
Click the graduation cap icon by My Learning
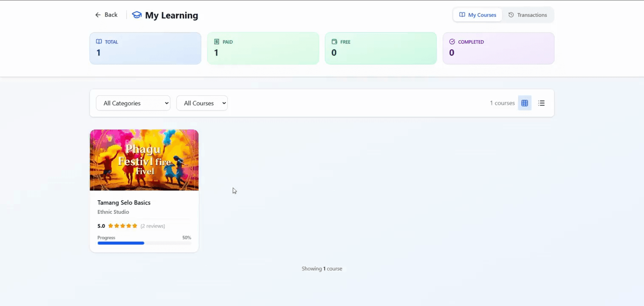pyautogui.click(x=137, y=15)
